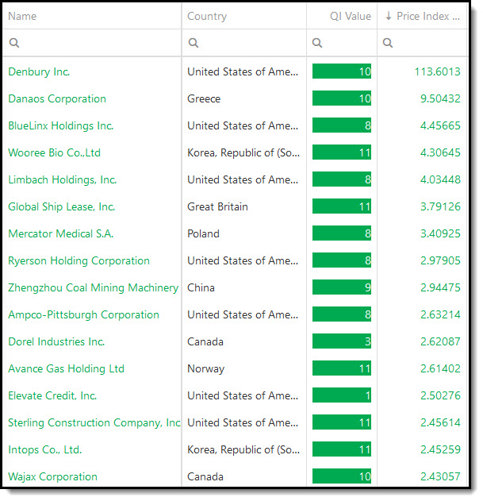The height and width of the screenshot is (500, 483).
Task: Select Sterling Construction Company, Inc
Action: [94, 423]
